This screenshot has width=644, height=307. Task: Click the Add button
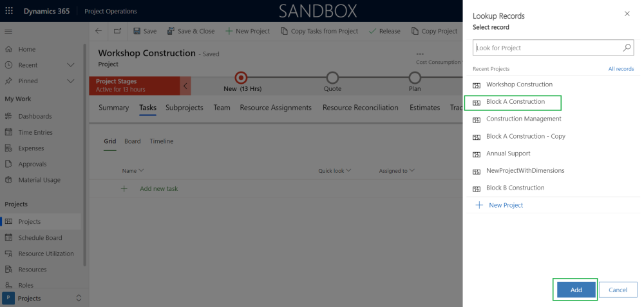coord(576,290)
